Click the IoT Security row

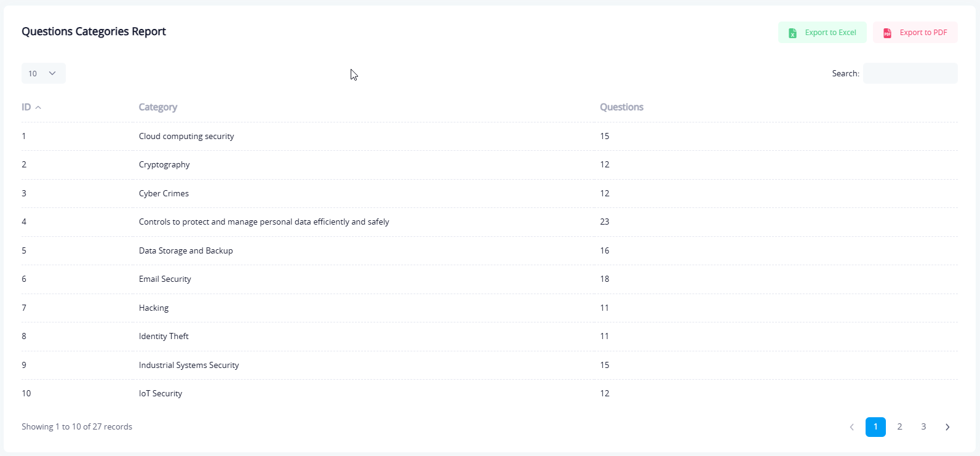161,394
